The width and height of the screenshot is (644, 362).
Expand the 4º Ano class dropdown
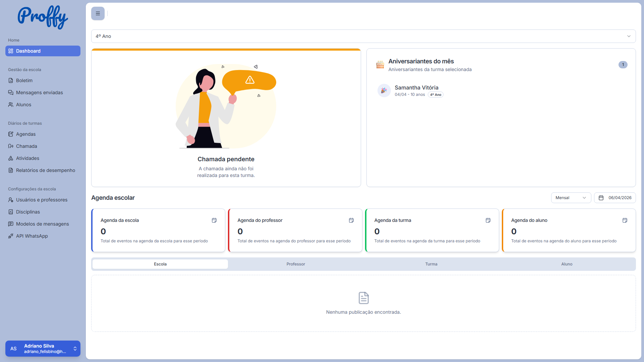(x=363, y=36)
